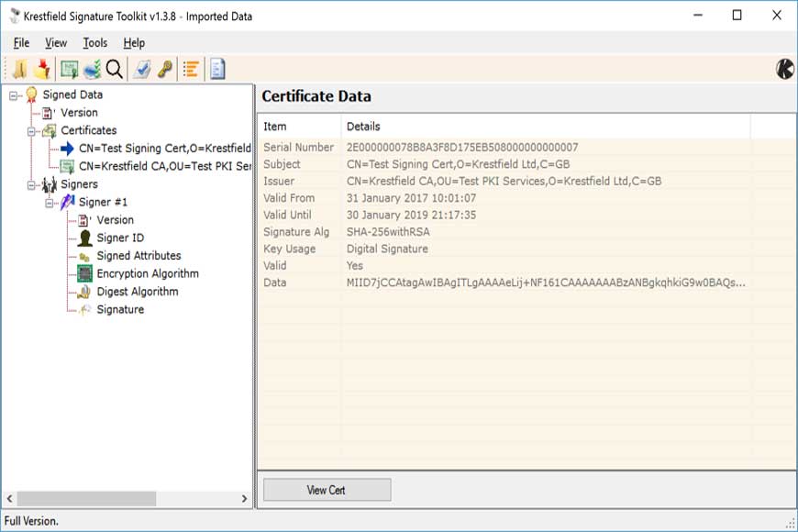
Task: Click the icon beside Signed Attributes
Action: coord(84,257)
